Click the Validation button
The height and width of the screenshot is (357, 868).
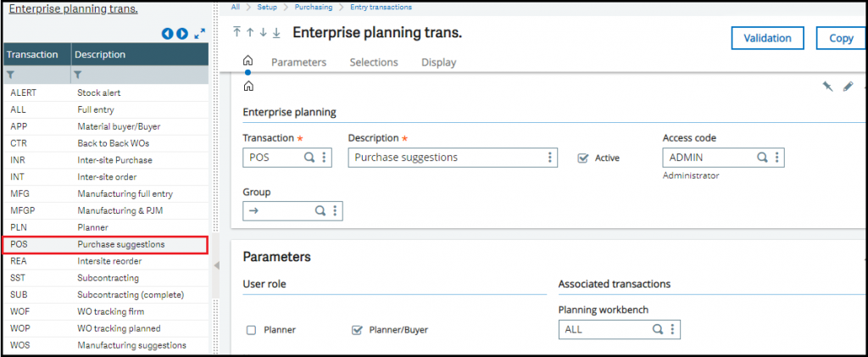point(767,38)
